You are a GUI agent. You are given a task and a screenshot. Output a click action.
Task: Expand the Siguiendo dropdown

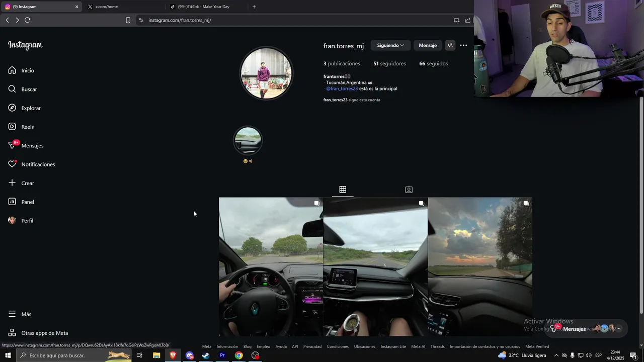point(390,45)
